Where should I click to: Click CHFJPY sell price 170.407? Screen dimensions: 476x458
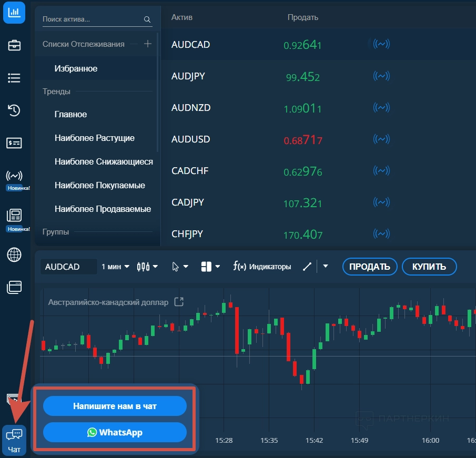coord(302,235)
